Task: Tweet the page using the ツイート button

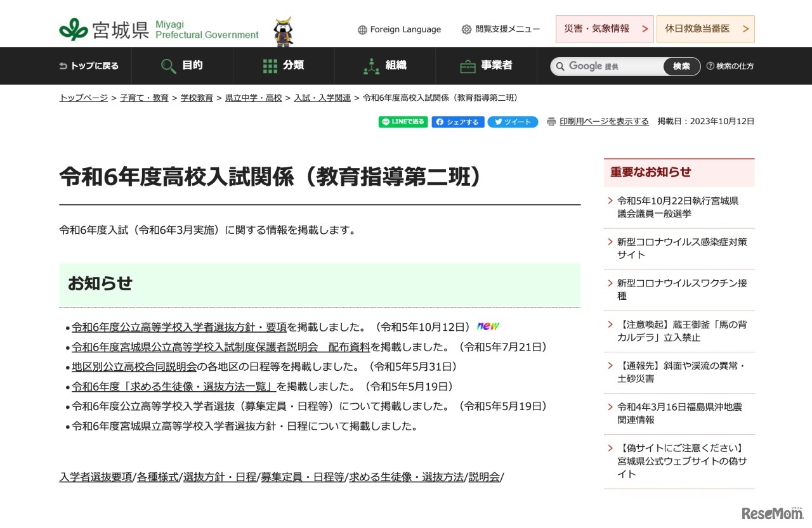Action: coord(513,121)
